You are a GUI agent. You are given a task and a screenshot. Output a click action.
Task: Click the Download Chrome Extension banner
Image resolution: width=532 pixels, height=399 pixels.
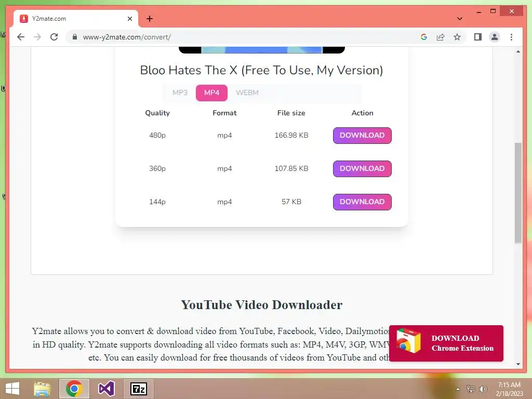tap(446, 343)
